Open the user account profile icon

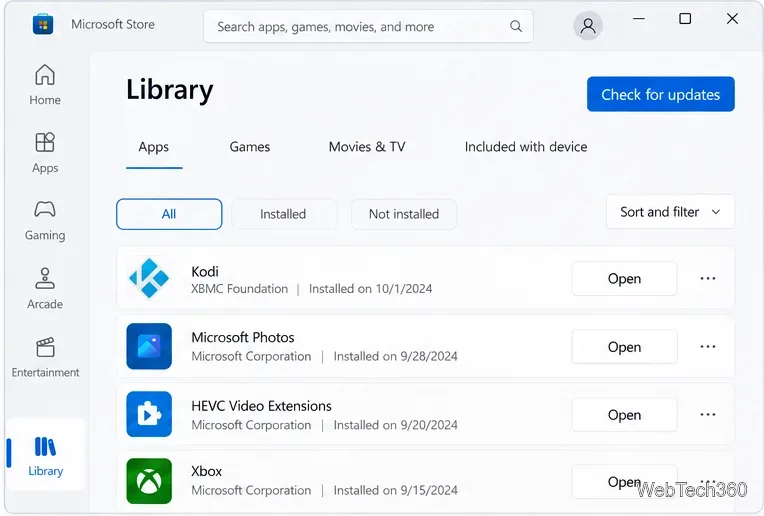pos(588,25)
